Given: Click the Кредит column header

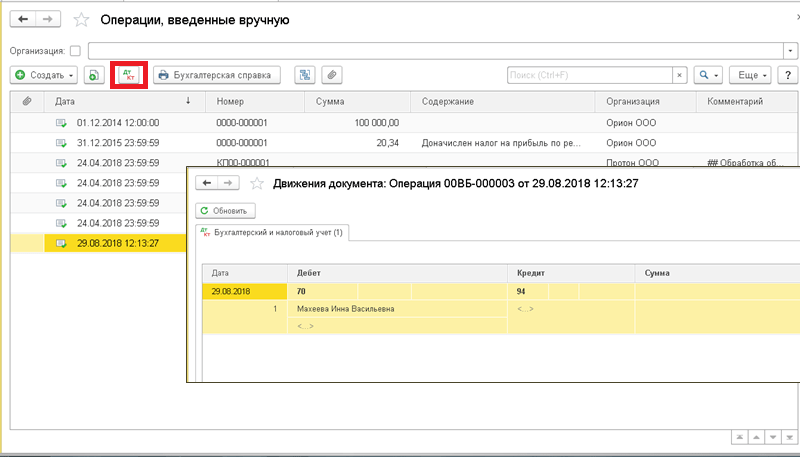Looking at the screenshot, I should (571, 273).
